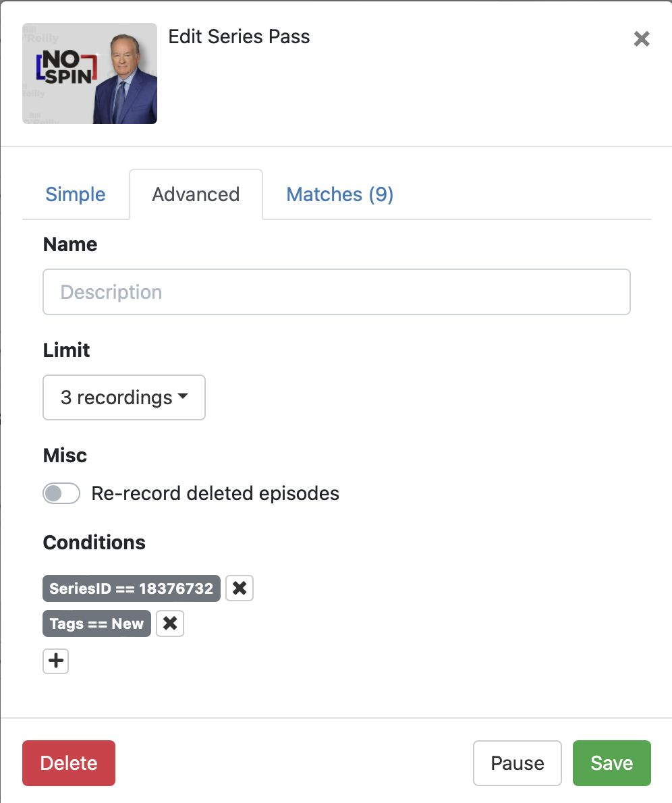Select the SeriesID == 18376732 condition badge
Viewport: 672px width, 803px height.
click(x=132, y=588)
